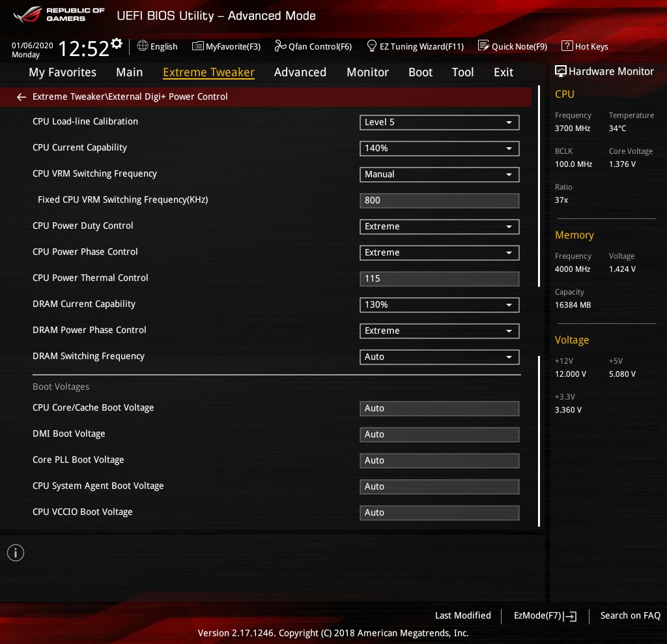
Task: Click the 12:52 clock display
Action: click(83, 48)
